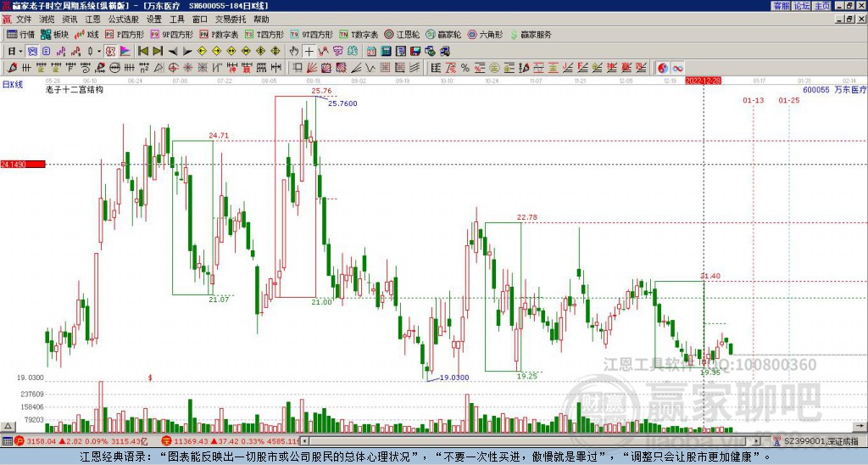The image size is (868, 465).
Task: Click the 600055 万东医疗 stock label
Action: click(834, 90)
